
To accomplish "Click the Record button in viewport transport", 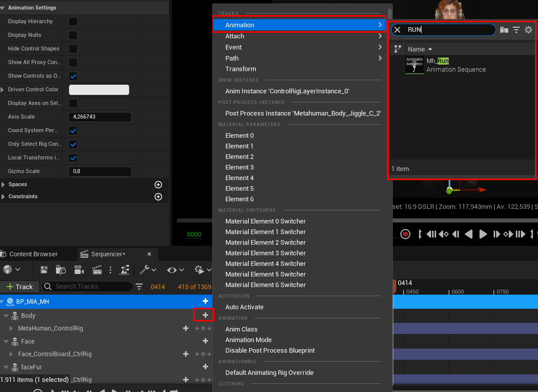I will (405, 234).
